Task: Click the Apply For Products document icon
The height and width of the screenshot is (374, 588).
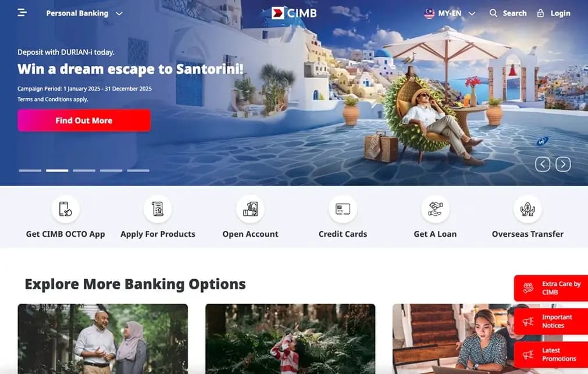Action: point(158,209)
